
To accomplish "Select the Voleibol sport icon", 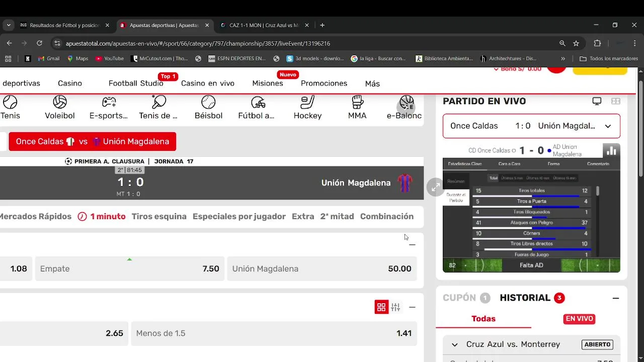I will pyautogui.click(x=60, y=103).
